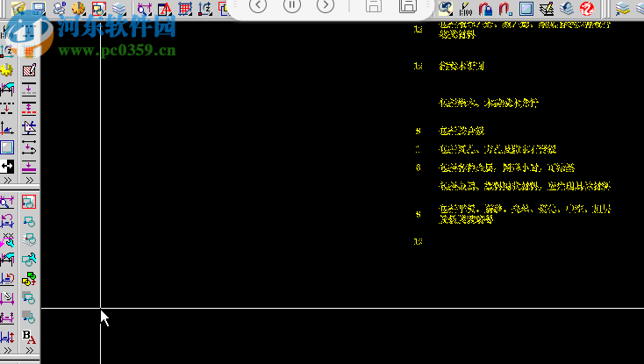Screen dimensions: 644x364
Task: Click the XX pink arrow dimension icon
Action: (x=7, y=240)
